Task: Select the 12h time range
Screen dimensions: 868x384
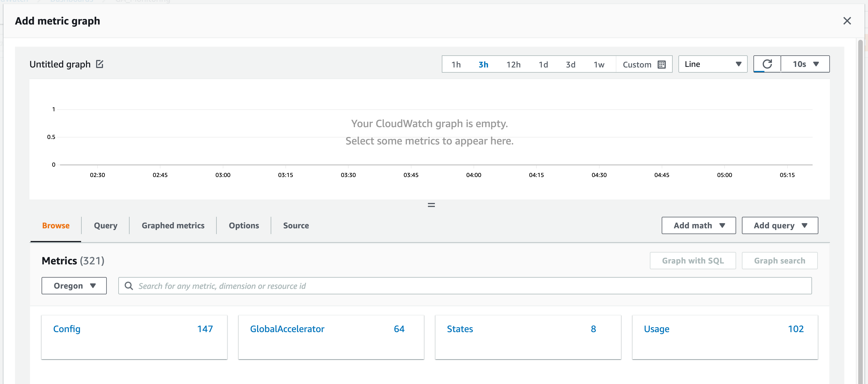Action: point(513,64)
